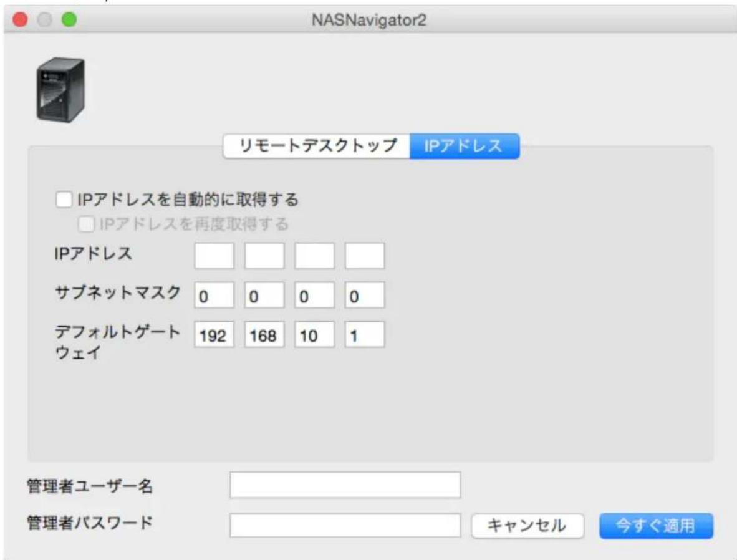Viewport: 737px width, 560px height.
Task: Click the NASNavigator2 window title
Action: tap(369, 20)
